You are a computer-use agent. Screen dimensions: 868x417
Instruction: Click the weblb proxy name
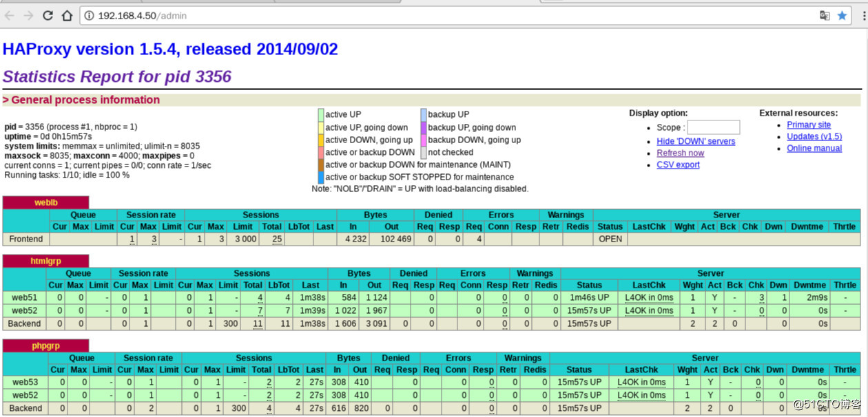coord(45,202)
